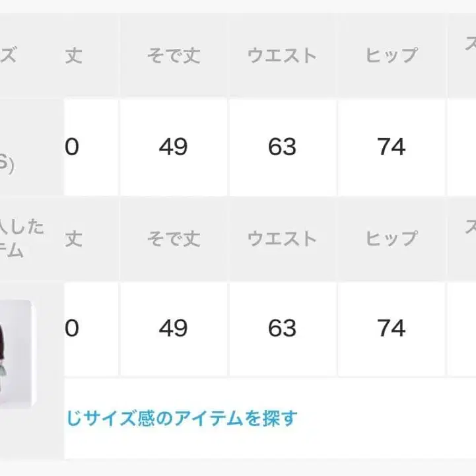The height and width of the screenshot is (476, 476).
Task: Select the 丈 header beside the purchased item label
Action: click(73, 238)
